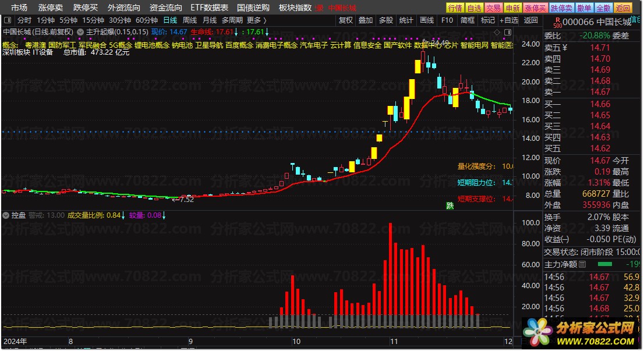The height and width of the screenshot is (351, 644).
Task: Click the 总量 value 668727
Action: 596,194
